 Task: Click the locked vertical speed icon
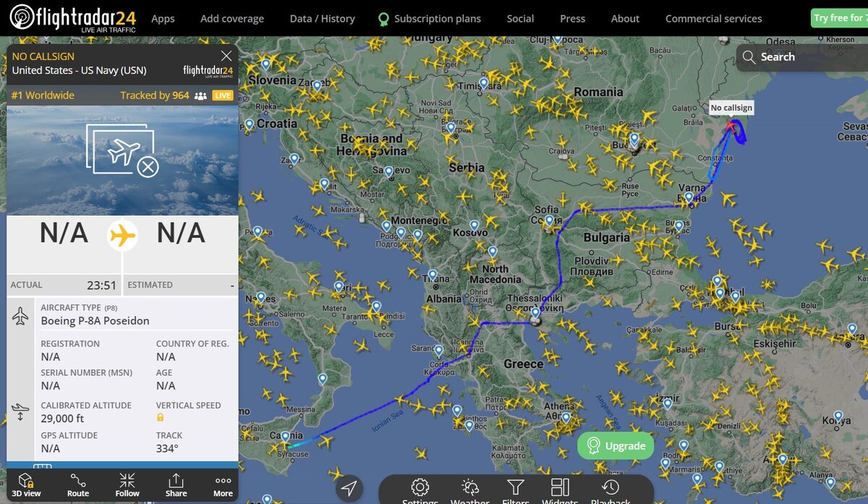click(x=160, y=418)
